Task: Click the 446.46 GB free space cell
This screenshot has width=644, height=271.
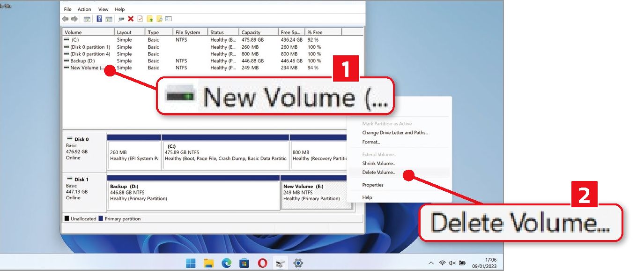Action: pyautogui.click(x=292, y=61)
